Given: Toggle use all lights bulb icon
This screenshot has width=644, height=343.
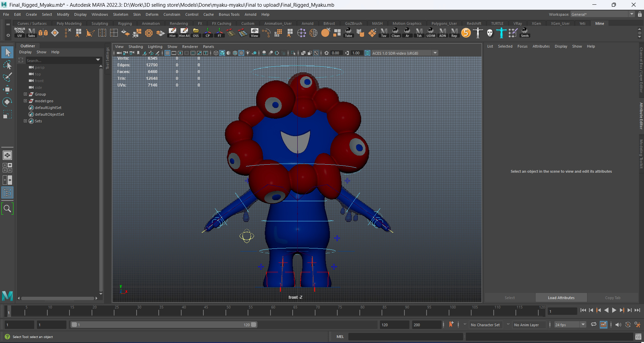Looking at the screenshot, I should click(x=248, y=53).
